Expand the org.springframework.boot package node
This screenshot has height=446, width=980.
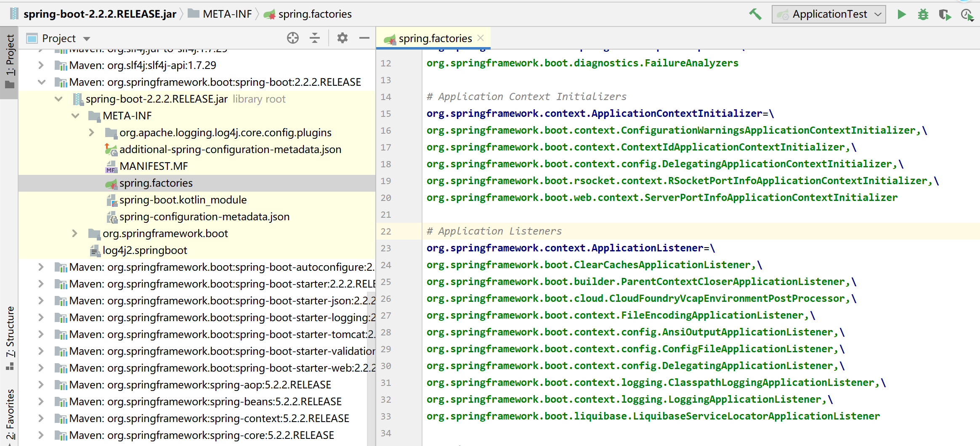pyautogui.click(x=75, y=233)
